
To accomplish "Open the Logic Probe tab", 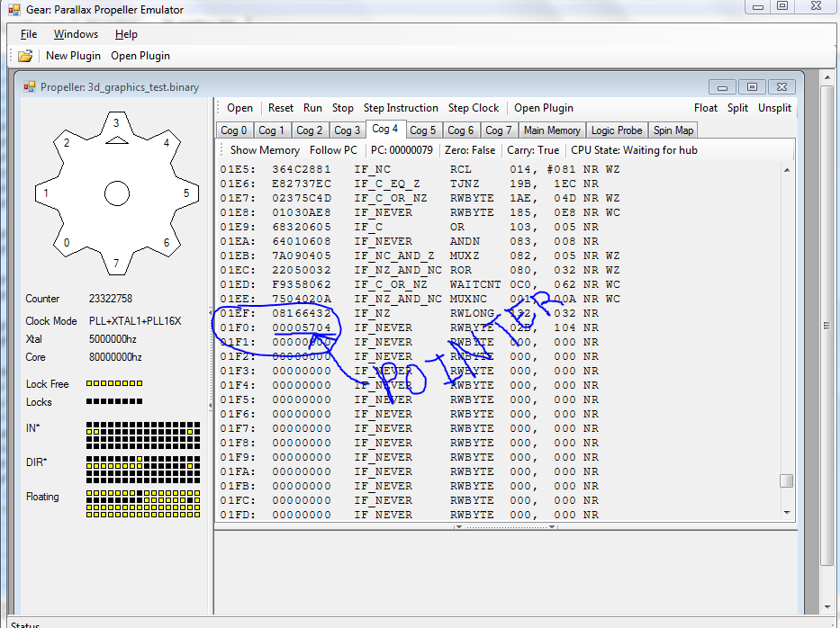I will pos(617,130).
